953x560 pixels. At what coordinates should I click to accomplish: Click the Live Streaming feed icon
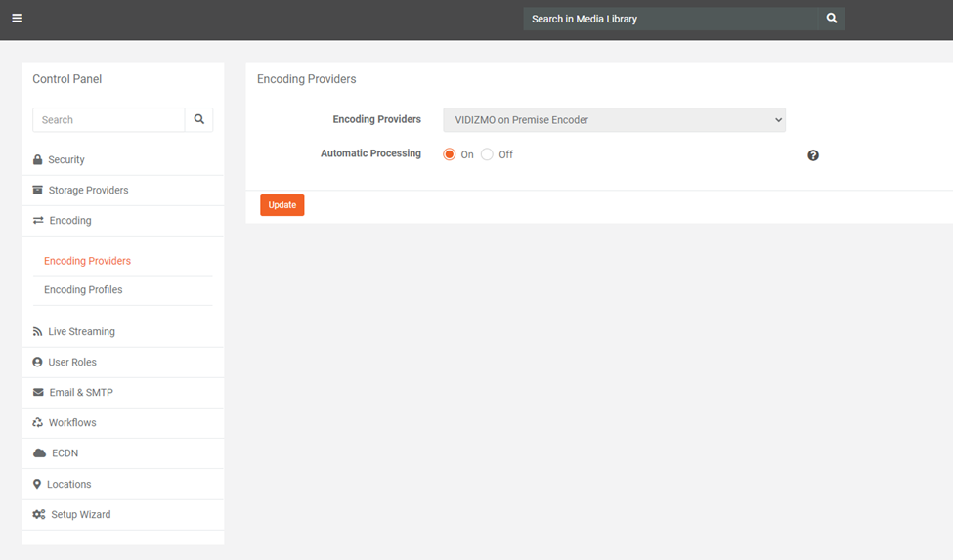(x=37, y=332)
